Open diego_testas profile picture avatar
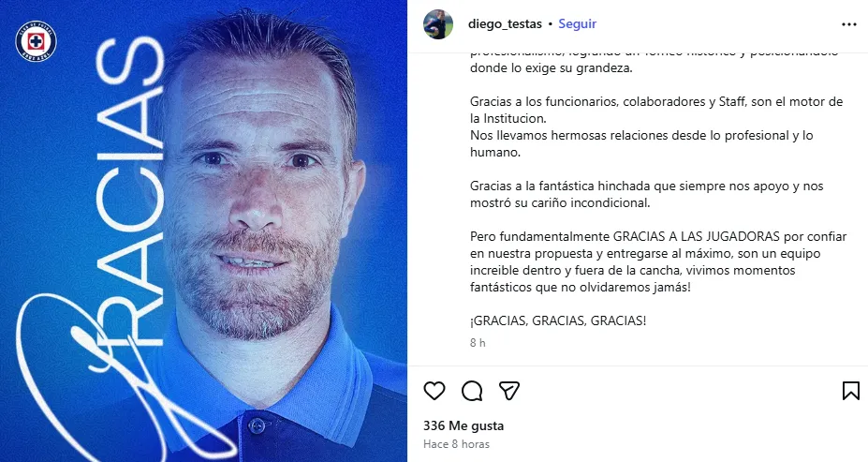The width and height of the screenshot is (868, 462). (x=438, y=24)
